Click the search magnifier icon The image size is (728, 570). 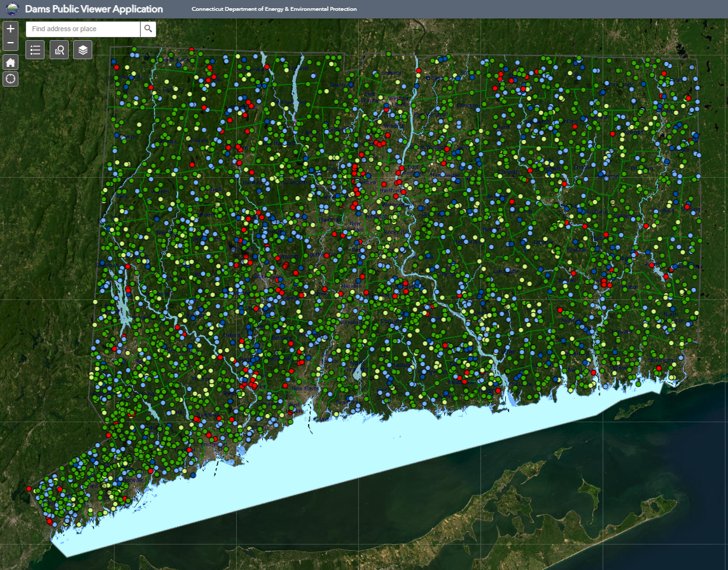(148, 29)
